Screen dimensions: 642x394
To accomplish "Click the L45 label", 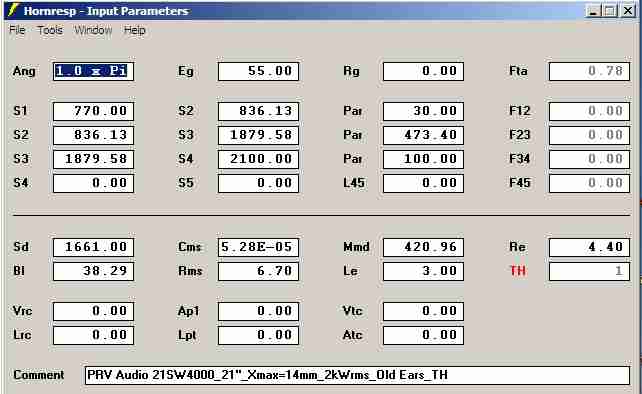I will [x=354, y=183].
